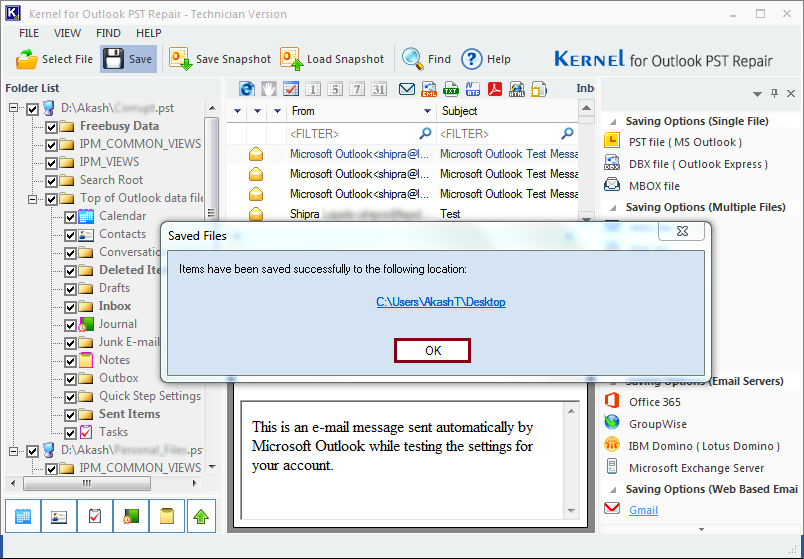Collapse the second D:\Akash pst node

pyautogui.click(x=14, y=451)
